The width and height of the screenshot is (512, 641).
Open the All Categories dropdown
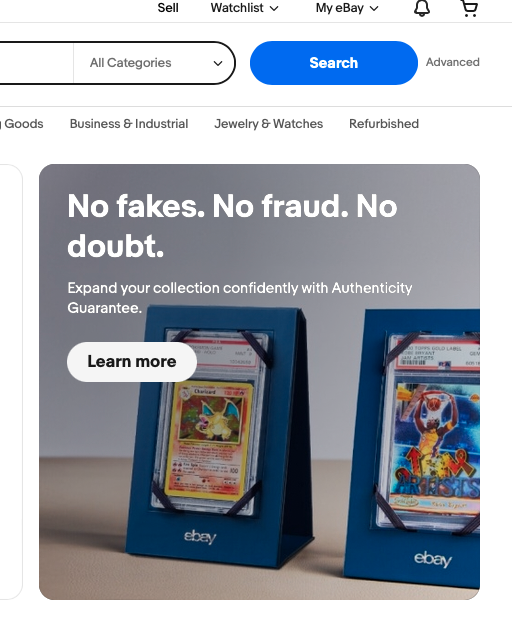click(154, 63)
